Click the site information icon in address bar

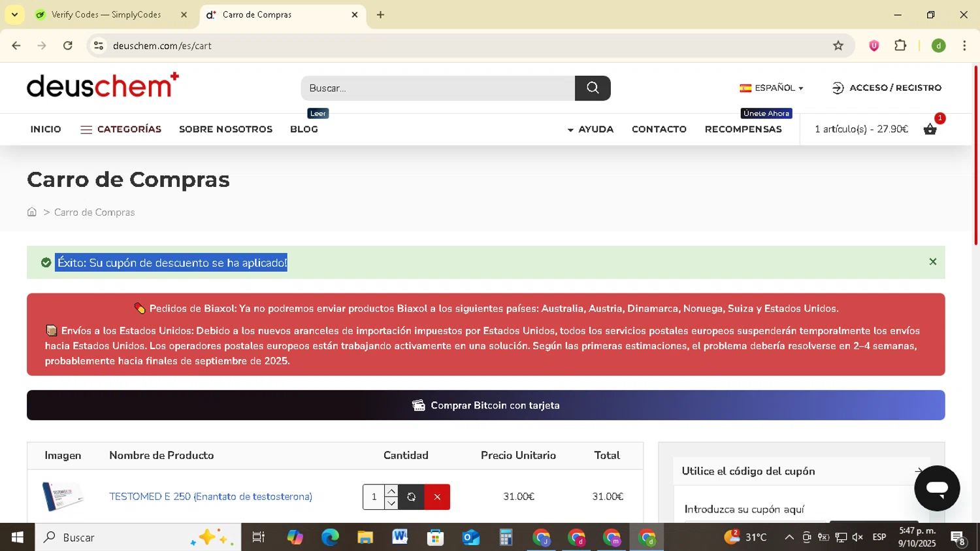click(99, 46)
